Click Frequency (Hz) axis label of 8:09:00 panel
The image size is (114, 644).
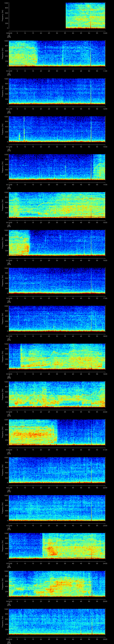(3, 16)
